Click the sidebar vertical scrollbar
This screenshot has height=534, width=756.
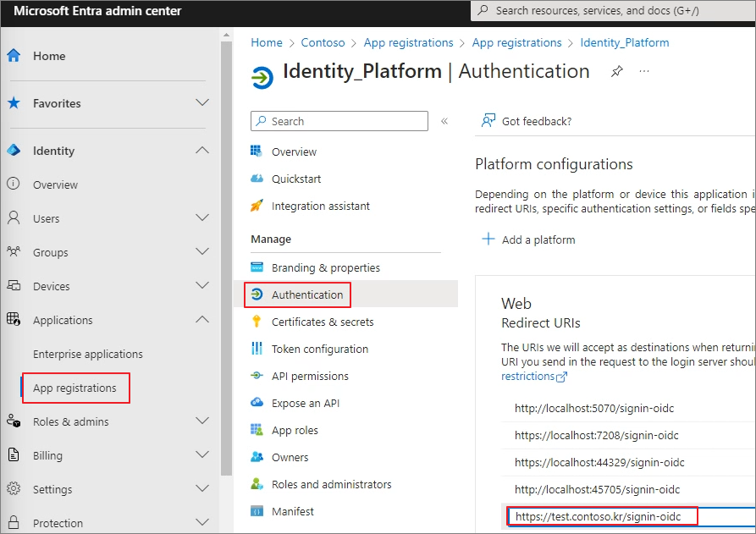(226, 258)
